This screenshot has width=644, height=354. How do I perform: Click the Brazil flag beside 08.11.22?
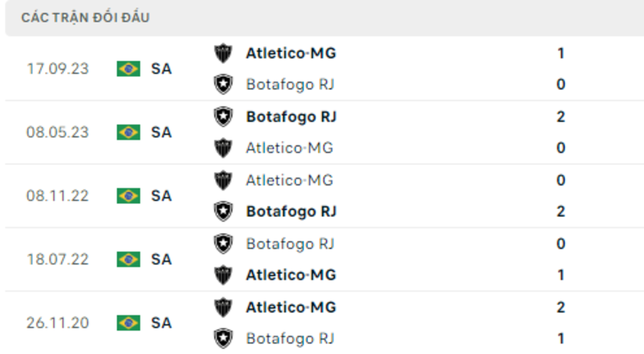pos(129,196)
